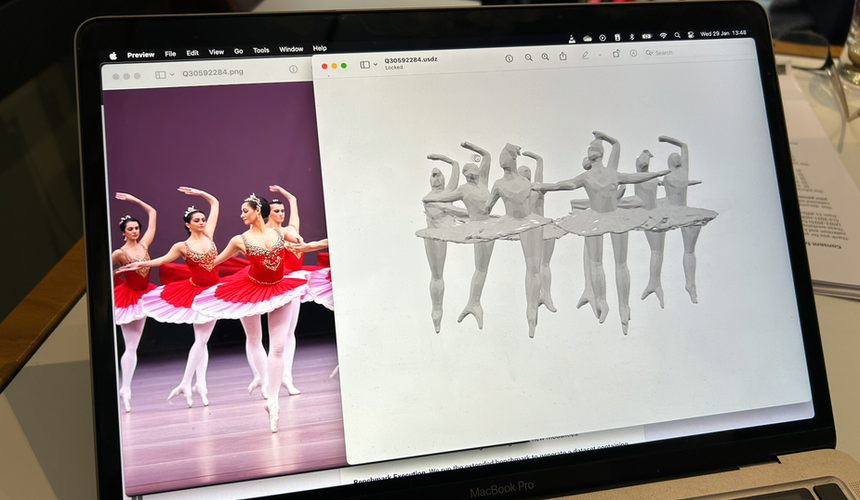Click the Q30592284.png window title
The width and height of the screenshot is (860, 500).
pos(213,72)
